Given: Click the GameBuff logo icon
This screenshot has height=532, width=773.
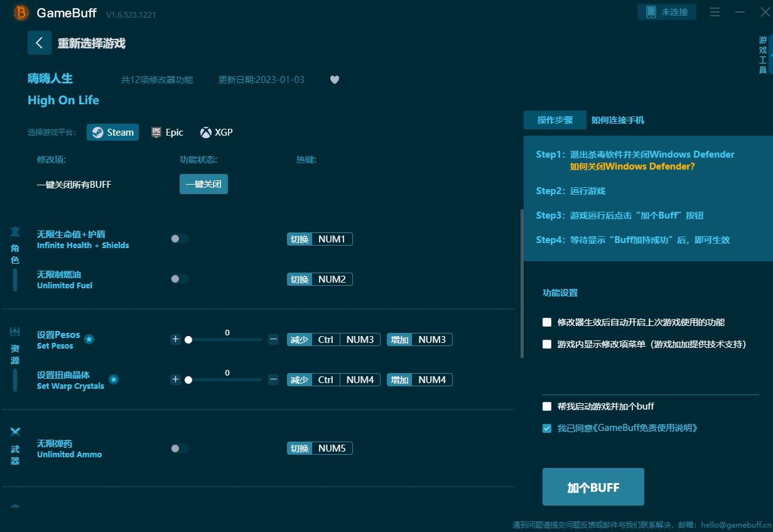Looking at the screenshot, I should (x=21, y=13).
